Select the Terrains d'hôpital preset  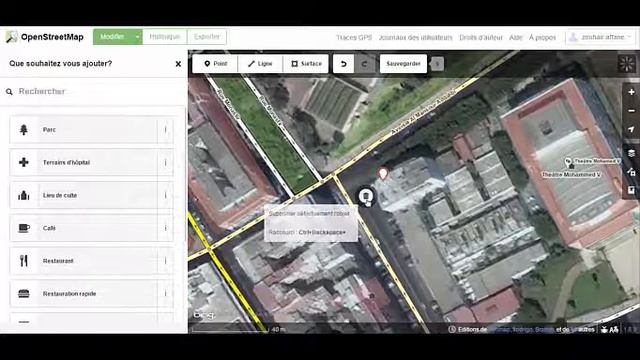click(x=83, y=162)
